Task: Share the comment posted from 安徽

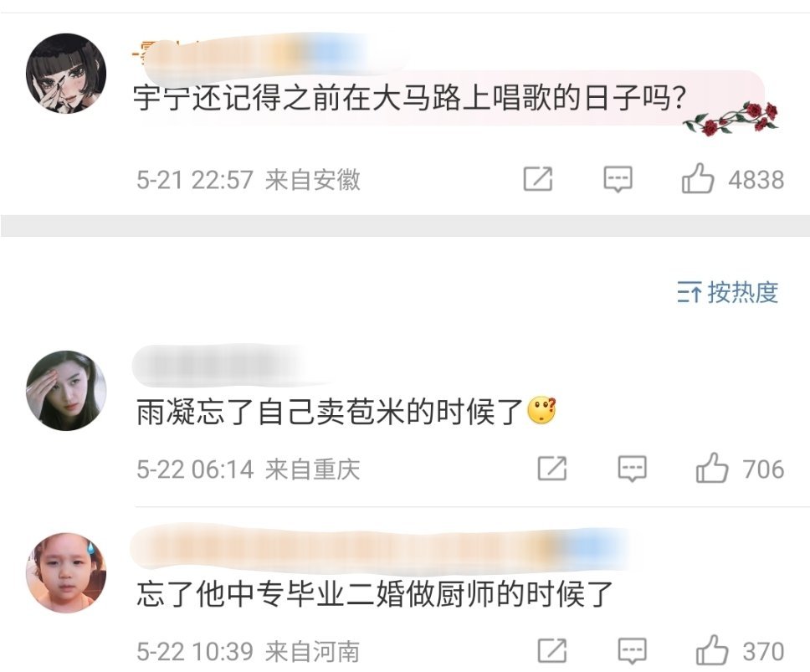Action: pyautogui.click(x=538, y=179)
